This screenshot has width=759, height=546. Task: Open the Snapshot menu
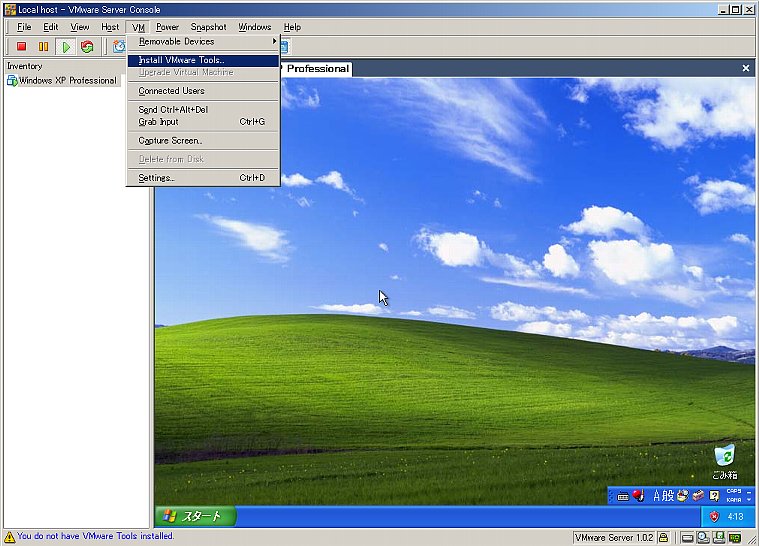[208, 27]
